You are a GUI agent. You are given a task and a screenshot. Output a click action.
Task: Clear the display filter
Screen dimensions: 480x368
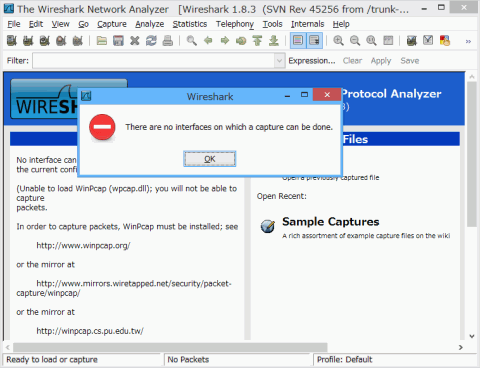352,61
